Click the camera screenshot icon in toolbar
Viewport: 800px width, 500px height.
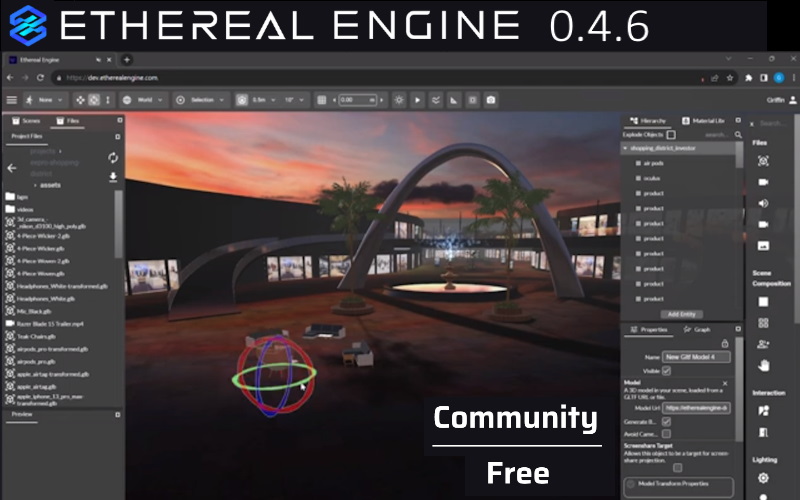tap(490, 100)
